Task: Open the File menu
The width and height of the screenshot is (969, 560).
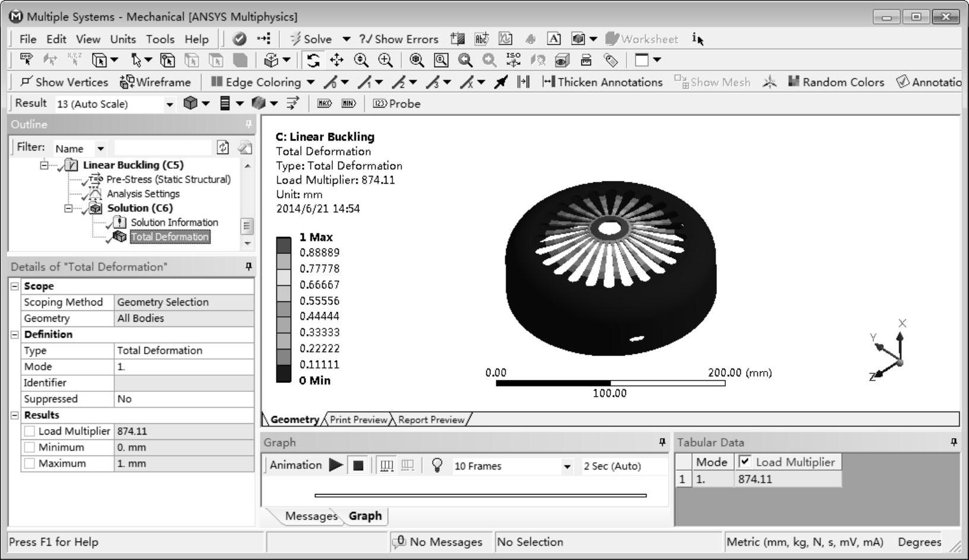Action: tap(28, 39)
